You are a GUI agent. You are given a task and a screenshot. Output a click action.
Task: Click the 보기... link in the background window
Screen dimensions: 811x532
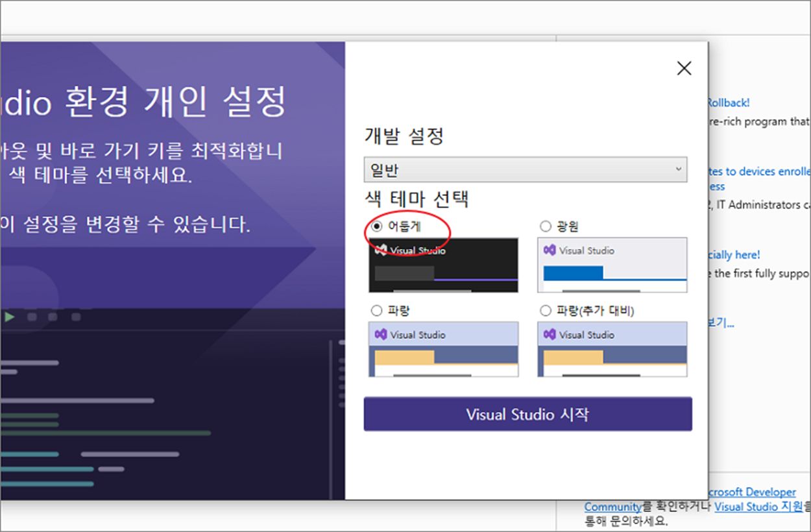(721, 322)
